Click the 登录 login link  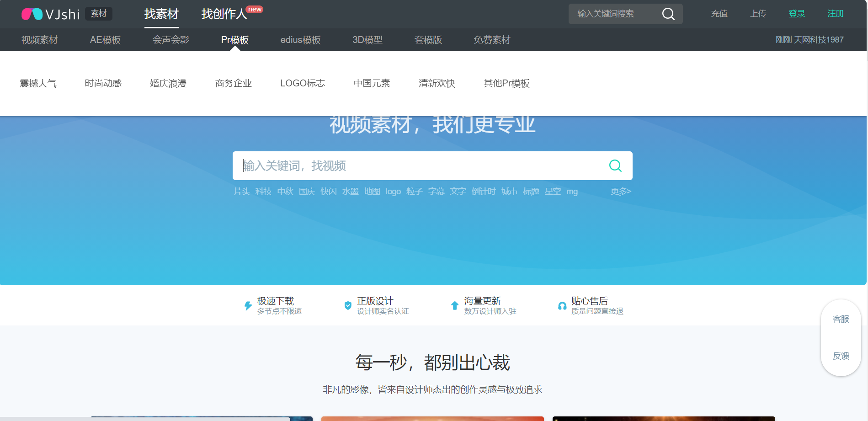(797, 14)
